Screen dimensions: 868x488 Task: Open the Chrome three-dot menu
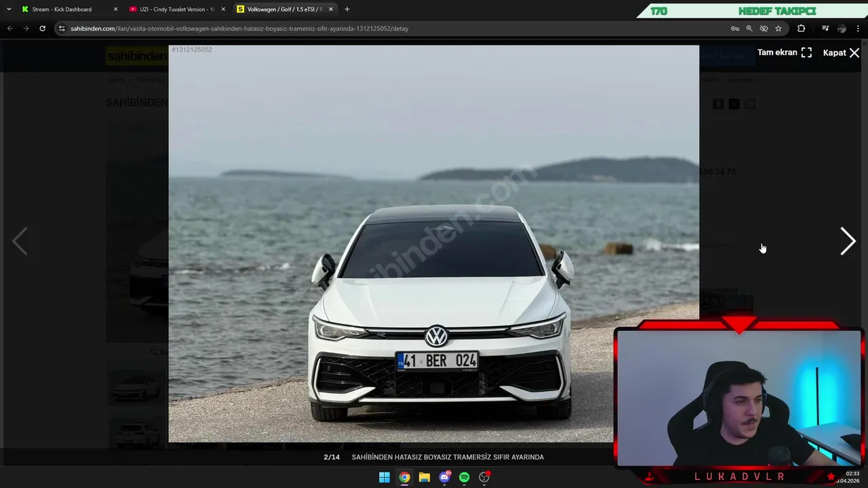point(859,28)
